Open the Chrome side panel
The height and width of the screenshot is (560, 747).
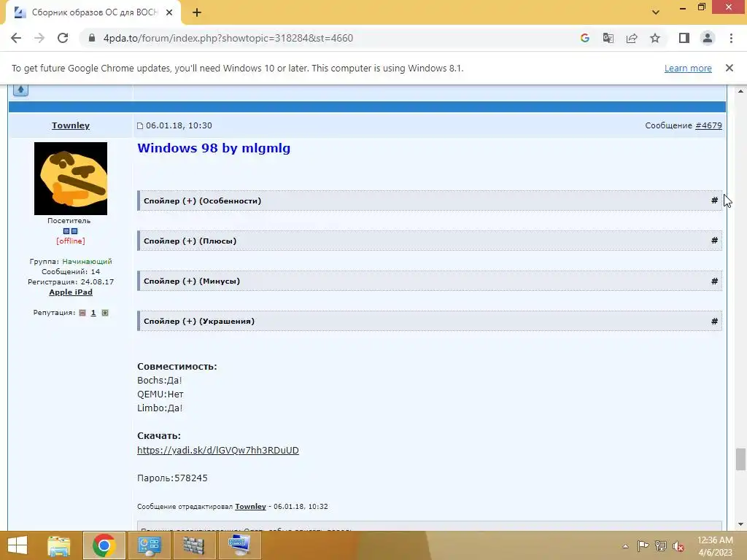(x=684, y=38)
